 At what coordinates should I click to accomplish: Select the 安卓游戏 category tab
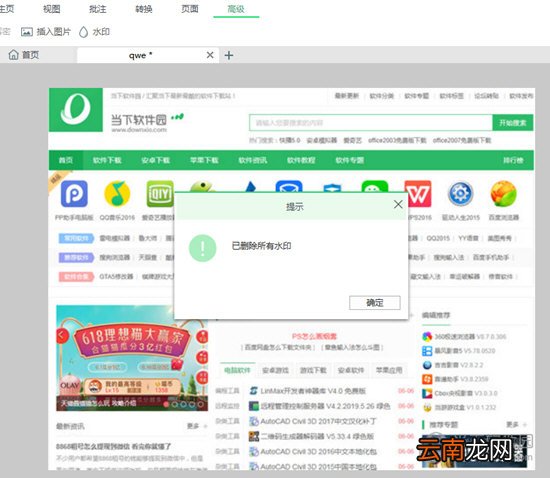tap(275, 370)
